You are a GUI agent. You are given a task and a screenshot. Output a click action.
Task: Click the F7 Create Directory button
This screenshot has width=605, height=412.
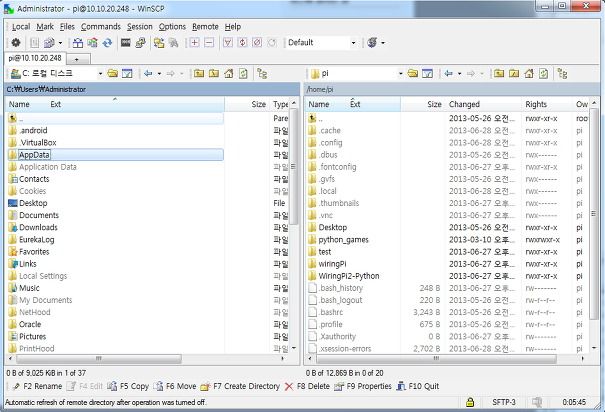(x=240, y=386)
